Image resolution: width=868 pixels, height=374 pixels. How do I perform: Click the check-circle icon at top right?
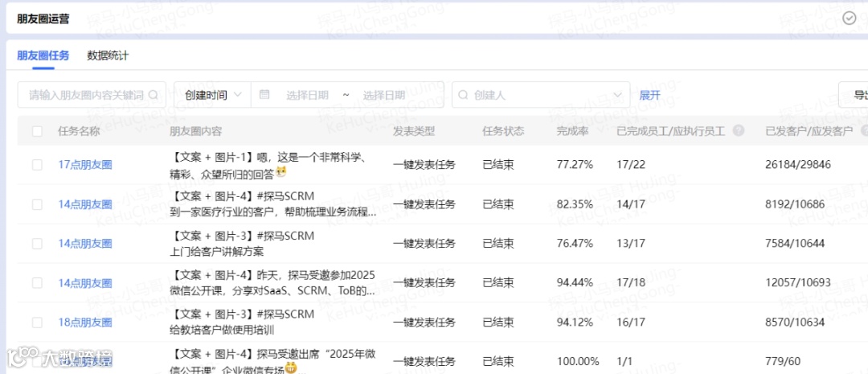coord(850,18)
